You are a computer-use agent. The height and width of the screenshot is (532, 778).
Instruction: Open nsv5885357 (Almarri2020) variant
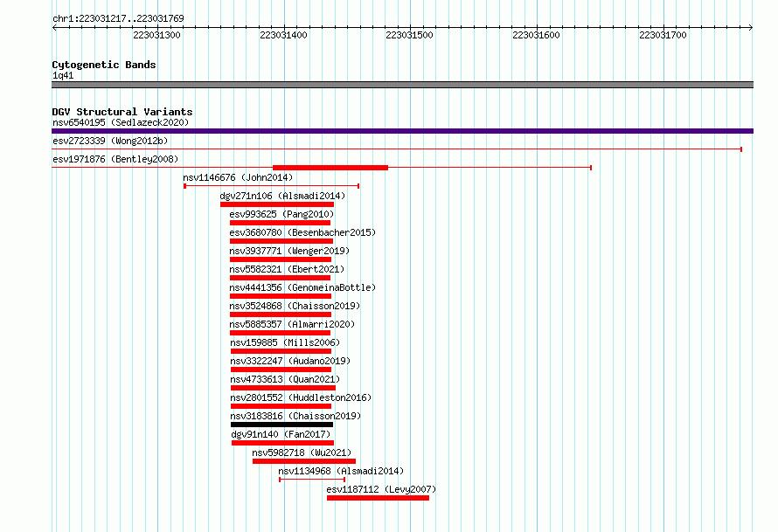coord(292,324)
